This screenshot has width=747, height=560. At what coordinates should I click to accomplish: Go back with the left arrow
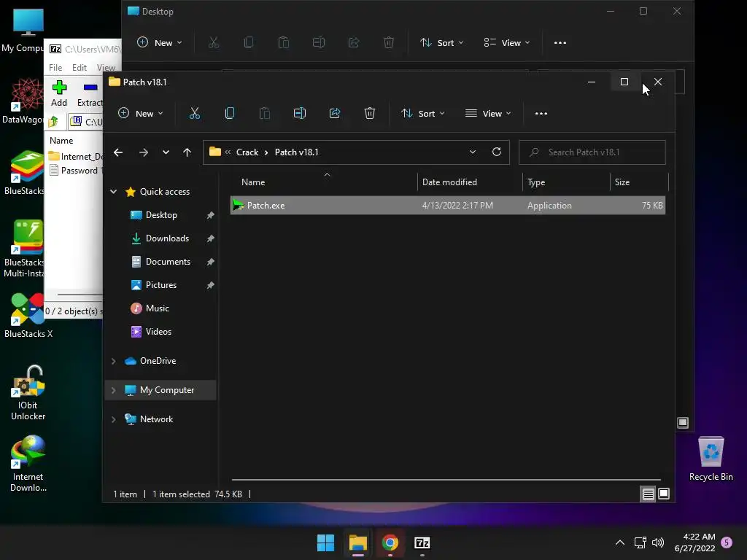[118, 152]
